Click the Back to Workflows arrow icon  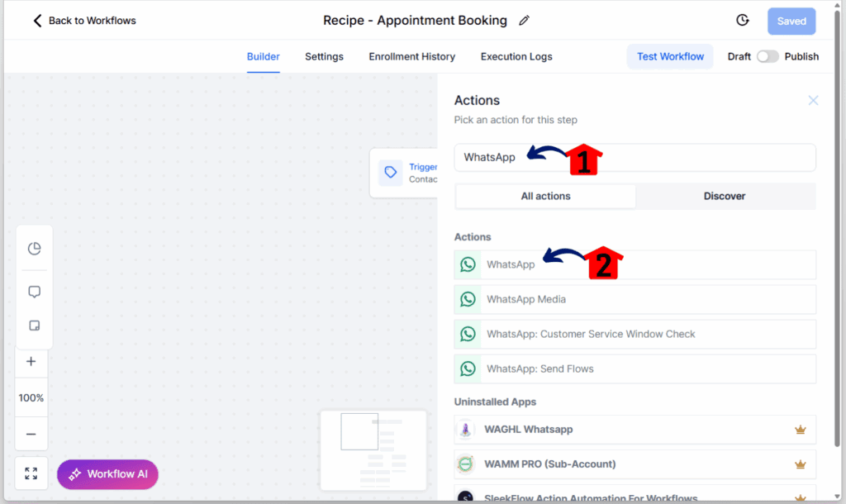tap(37, 21)
